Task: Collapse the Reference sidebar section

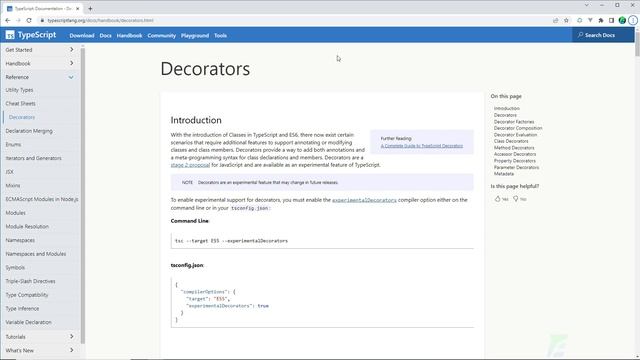Action: point(40,77)
